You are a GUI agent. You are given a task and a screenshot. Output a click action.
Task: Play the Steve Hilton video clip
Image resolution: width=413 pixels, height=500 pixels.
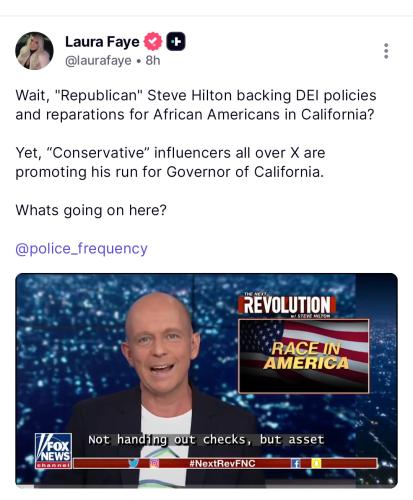(x=206, y=380)
